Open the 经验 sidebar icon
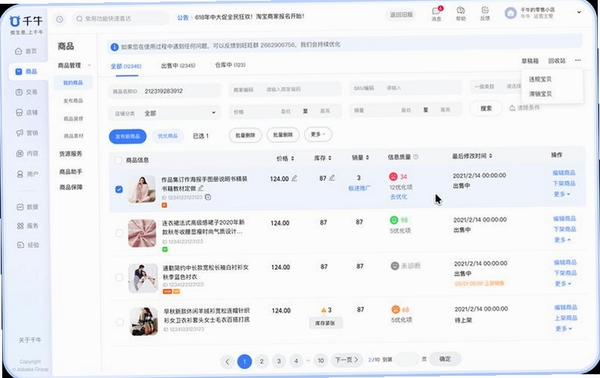The height and width of the screenshot is (378, 600). [x=21, y=245]
